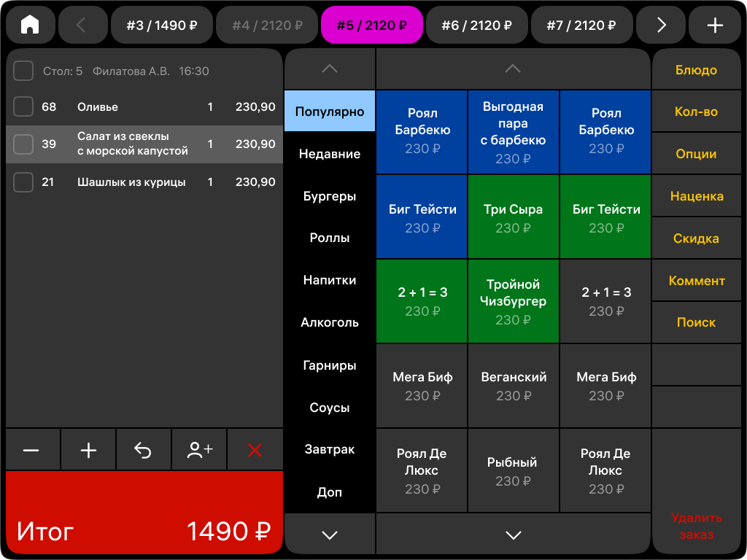Select the minus icon below order list
The width and height of the screenshot is (747, 560).
pyautogui.click(x=32, y=450)
